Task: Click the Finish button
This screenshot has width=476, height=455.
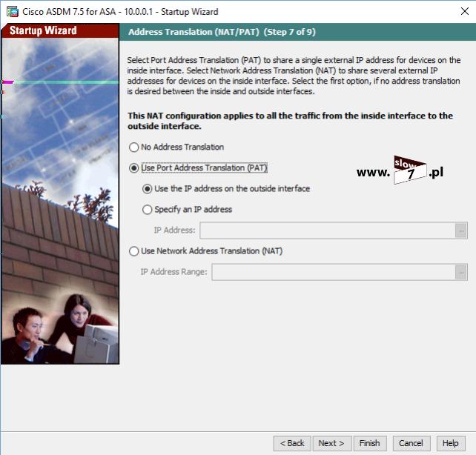Action: 370,443
